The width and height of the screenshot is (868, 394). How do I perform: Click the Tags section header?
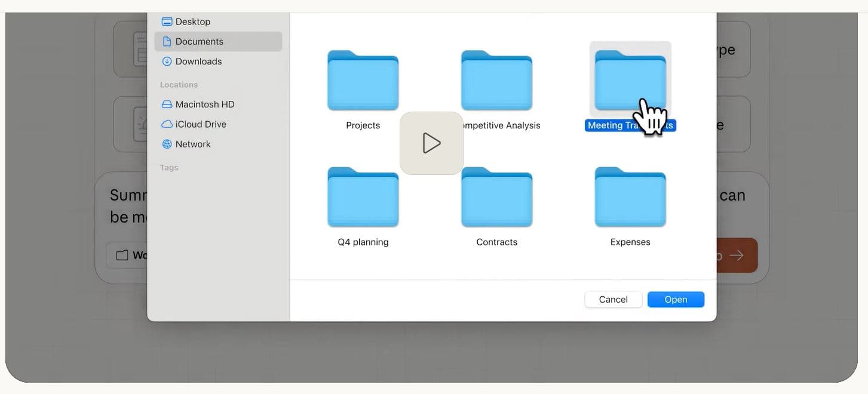tap(169, 168)
